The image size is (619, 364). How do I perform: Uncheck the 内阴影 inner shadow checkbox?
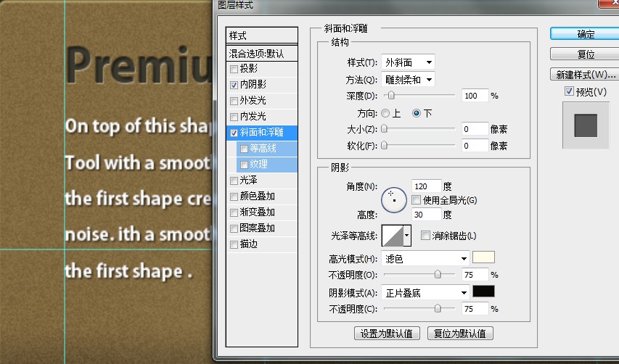[234, 85]
